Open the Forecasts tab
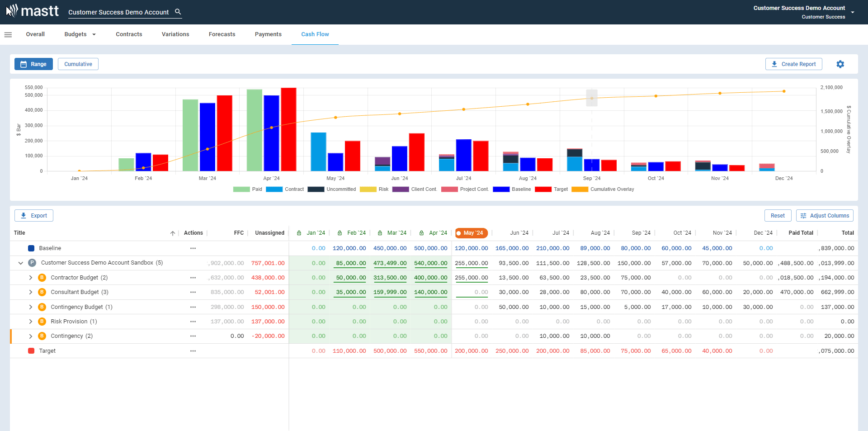Viewport: 868px width, 431px height. (222, 34)
